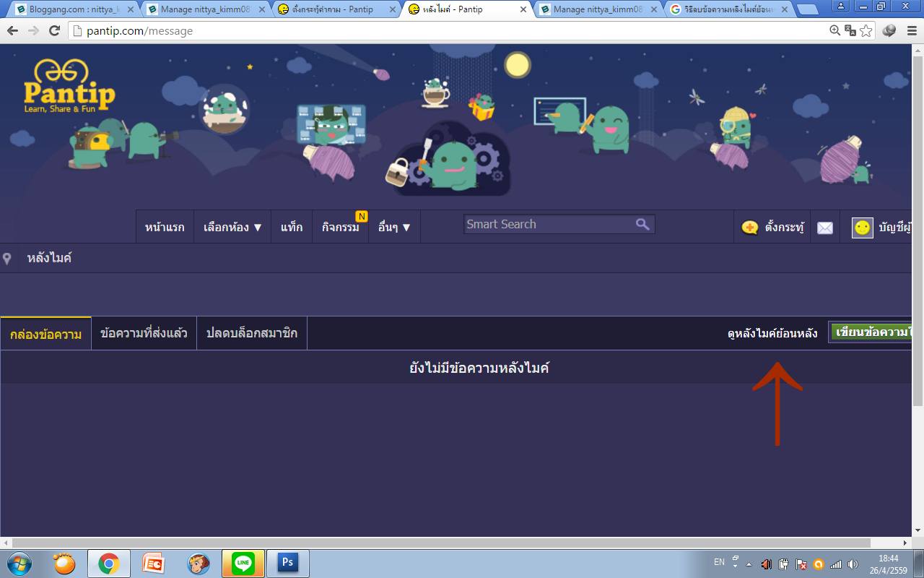Open the แท็ก menu item
The width and height of the screenshot is (924, 578).
(x=292, y=227)
